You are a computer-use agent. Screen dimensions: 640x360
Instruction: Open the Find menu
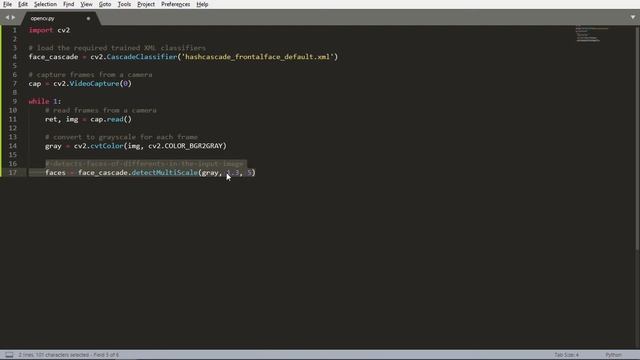[x=69, y=4]
